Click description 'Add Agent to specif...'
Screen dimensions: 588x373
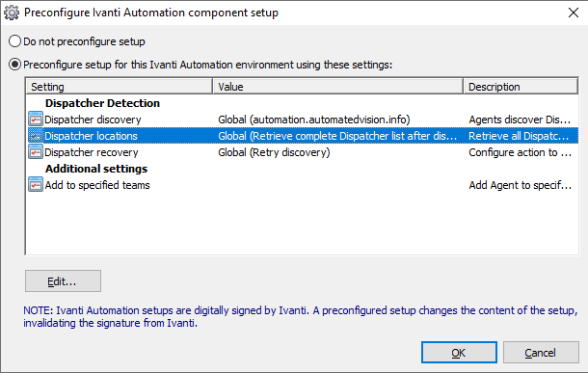click(x=521, y=185)
